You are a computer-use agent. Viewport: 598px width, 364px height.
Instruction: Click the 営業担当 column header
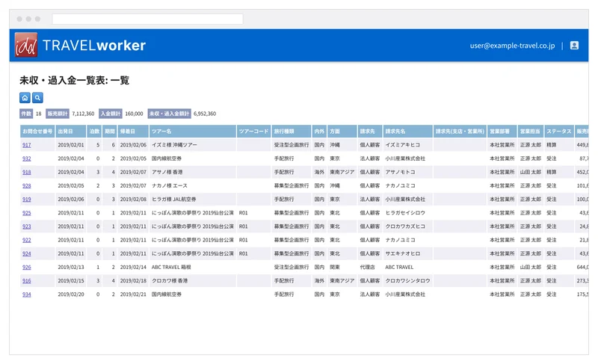pyautogui.click(x=530, y=131)
